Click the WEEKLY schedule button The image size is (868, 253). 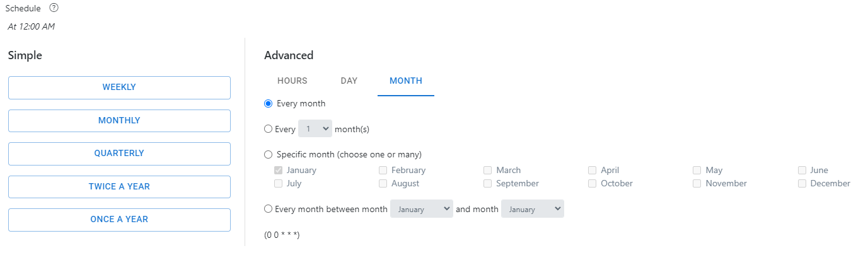pyautogui.click(x=119, y=87)
